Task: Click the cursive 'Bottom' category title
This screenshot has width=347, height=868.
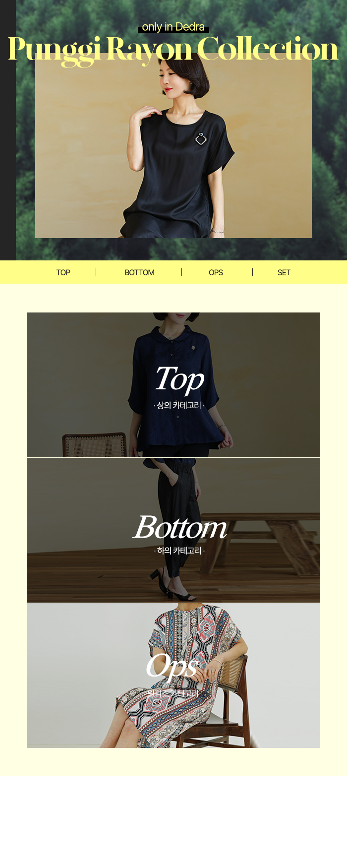Action: pos(180,527)
